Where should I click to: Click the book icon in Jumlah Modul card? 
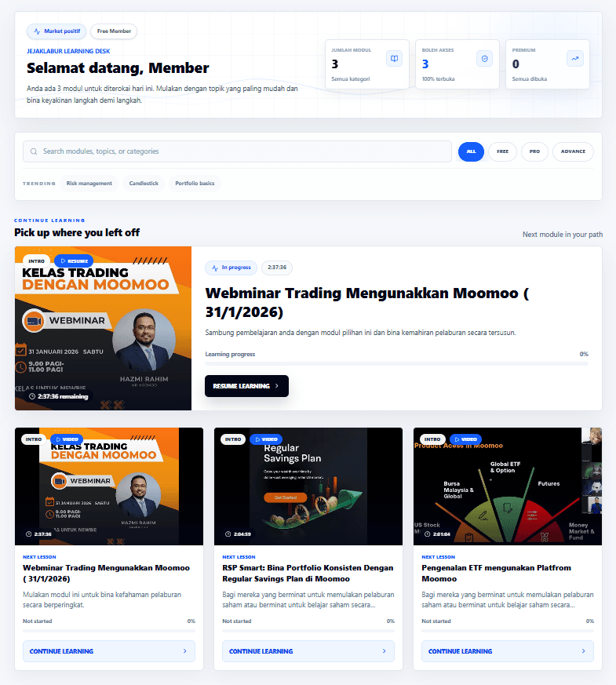pyautogui.click(x=394, y=59)
